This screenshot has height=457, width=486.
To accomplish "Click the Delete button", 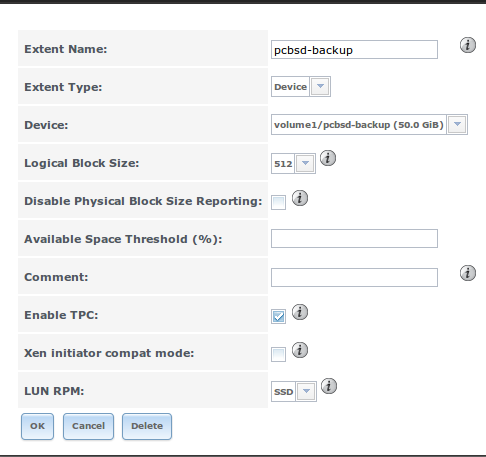I will pos(147,426).
